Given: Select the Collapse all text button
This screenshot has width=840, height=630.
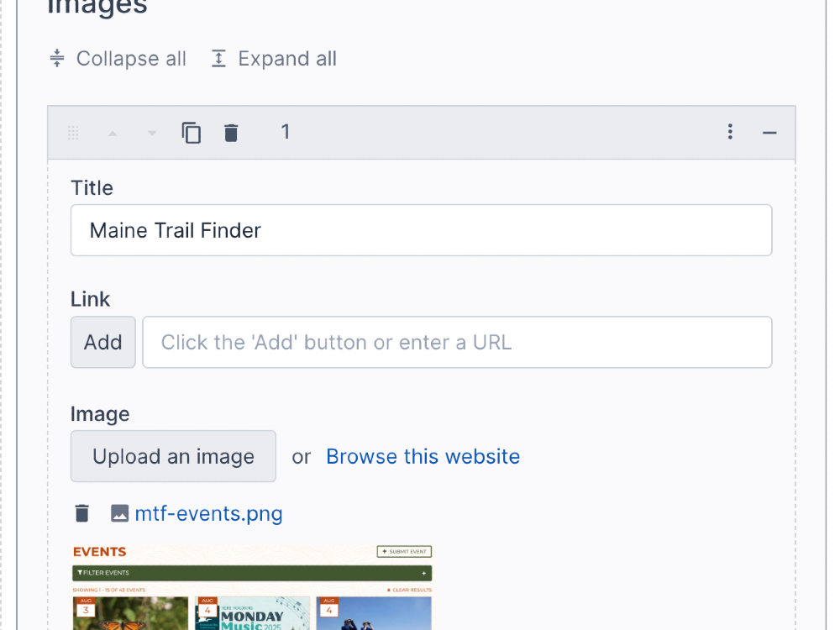Looking at the screenshot, I should (x=130, y=58).
